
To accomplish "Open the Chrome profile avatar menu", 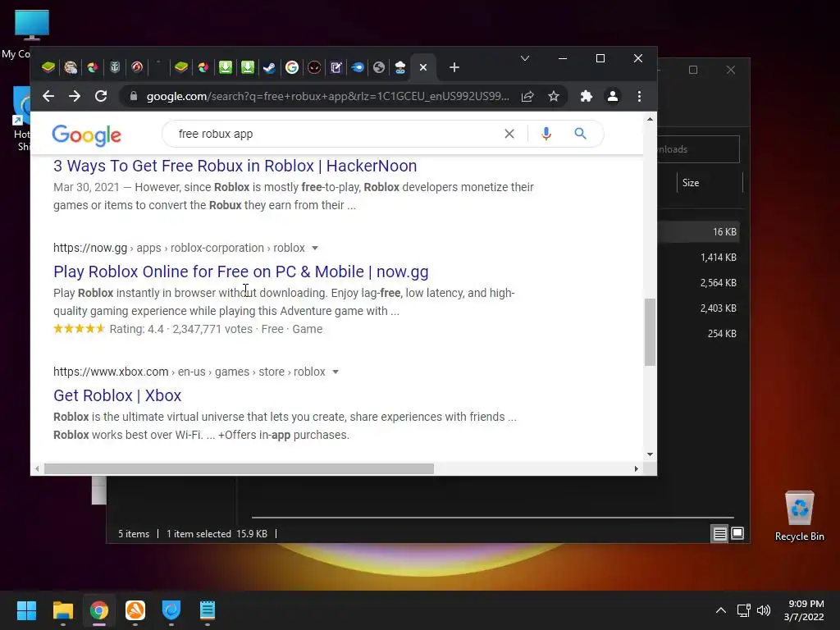I will [x=612, y=97].
